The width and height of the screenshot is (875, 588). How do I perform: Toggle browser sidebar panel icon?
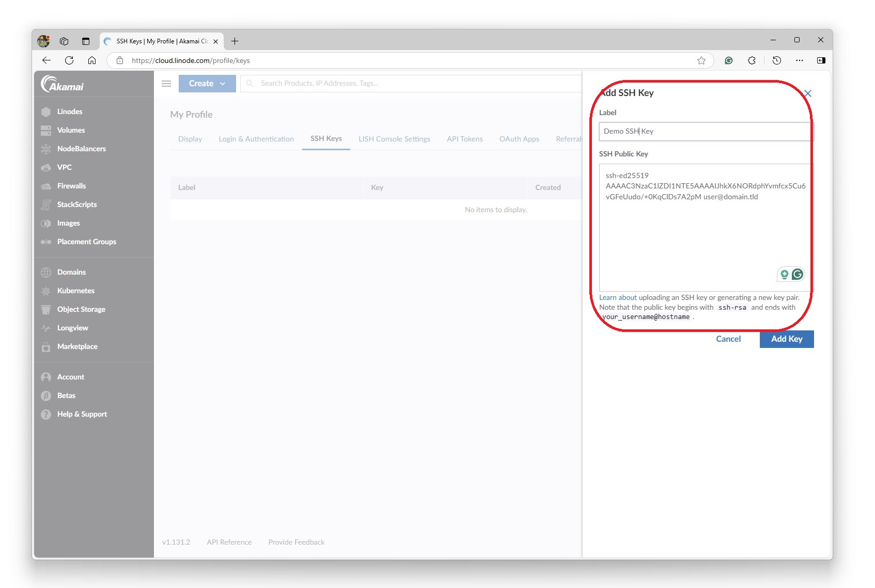pos(821,60)
